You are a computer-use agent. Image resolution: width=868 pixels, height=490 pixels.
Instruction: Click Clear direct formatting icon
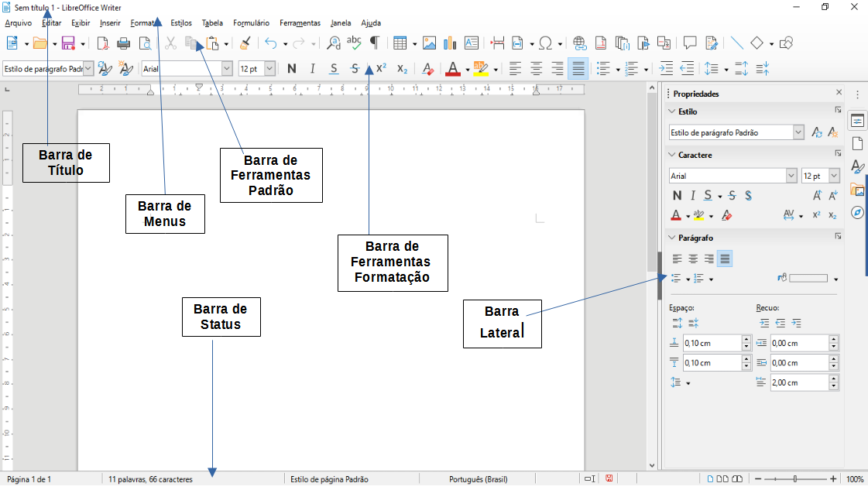click(427, 69)
